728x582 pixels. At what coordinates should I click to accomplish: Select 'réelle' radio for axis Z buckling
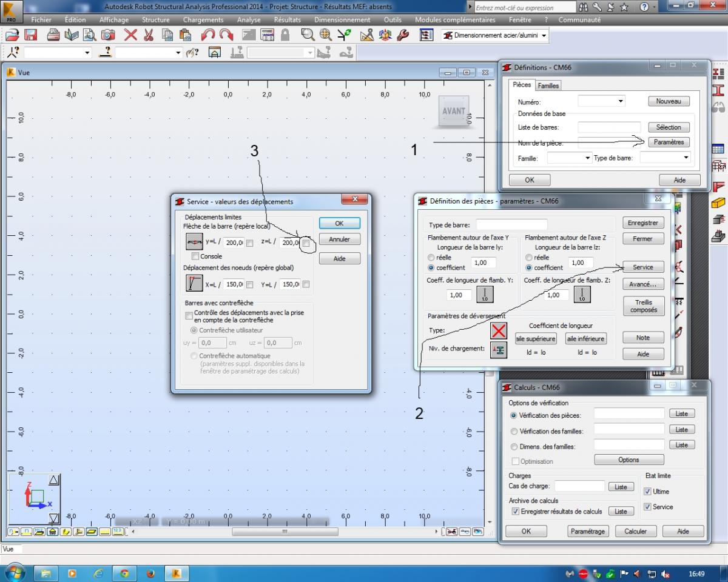[529, 258]
